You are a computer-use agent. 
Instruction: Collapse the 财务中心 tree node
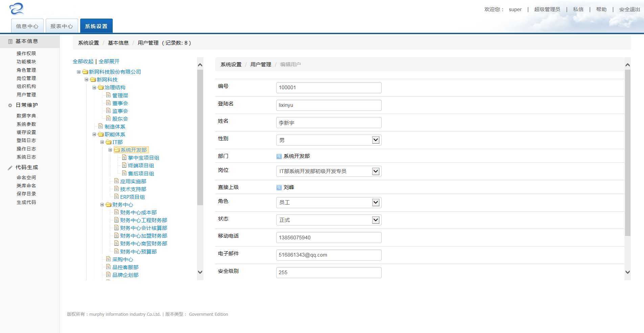click(102, 205)
